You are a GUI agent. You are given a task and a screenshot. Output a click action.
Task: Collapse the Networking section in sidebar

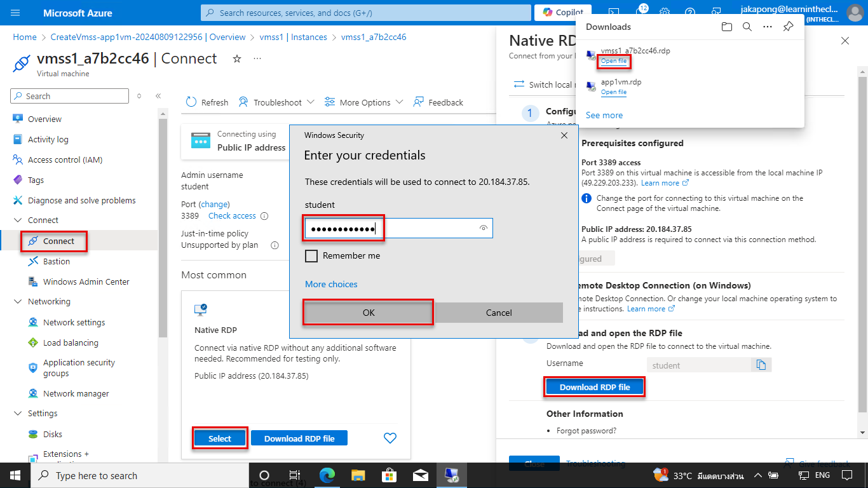tap(17, 301)
